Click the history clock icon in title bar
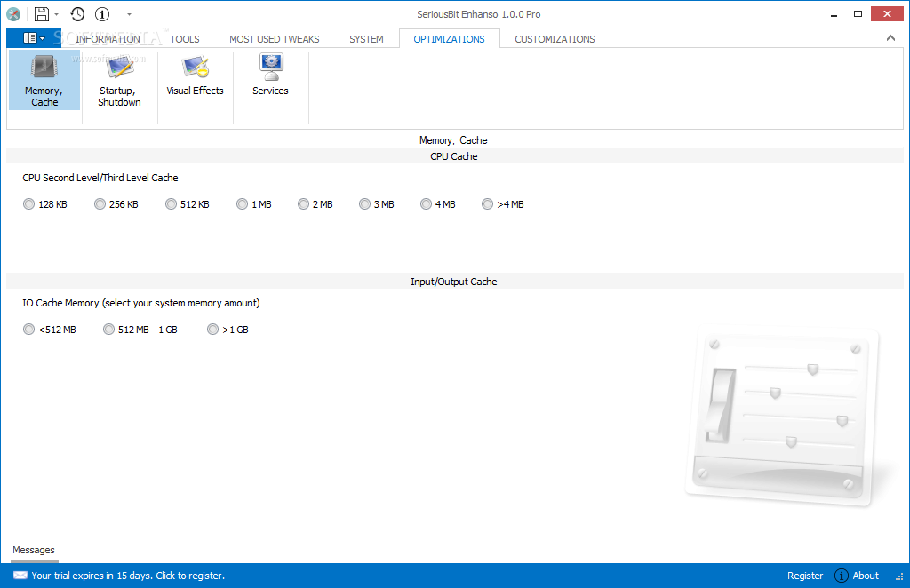This screenshot has width=910, height=588. pos(77,14)
